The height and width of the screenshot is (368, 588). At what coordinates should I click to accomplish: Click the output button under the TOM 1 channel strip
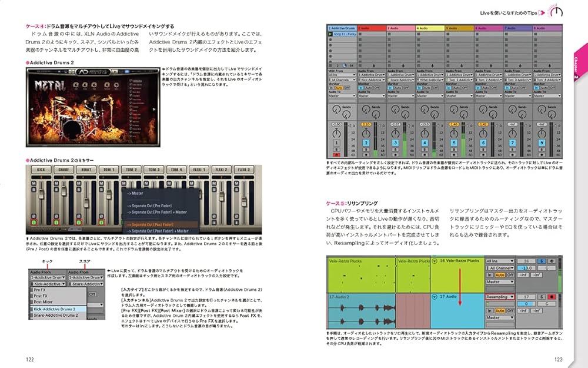tap(102, 223)
